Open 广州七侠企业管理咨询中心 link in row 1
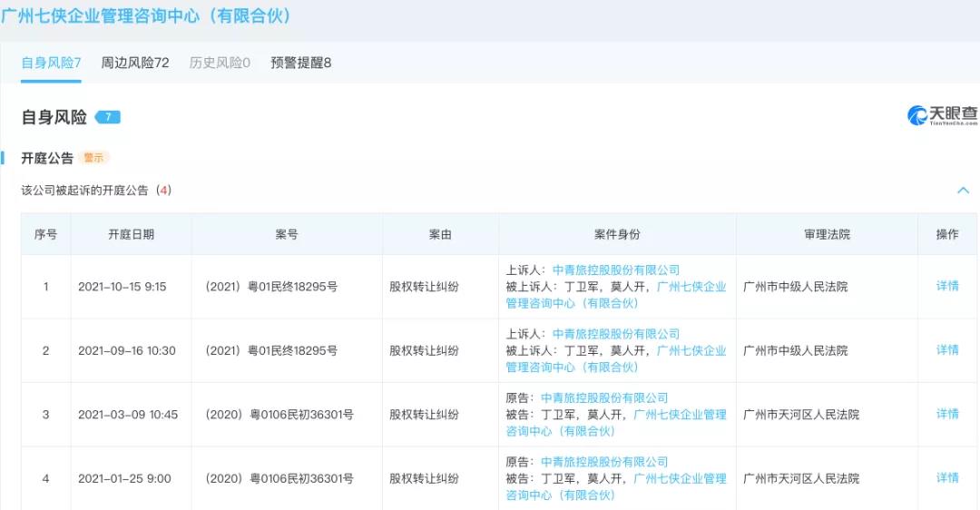 (x=615, y=295)
